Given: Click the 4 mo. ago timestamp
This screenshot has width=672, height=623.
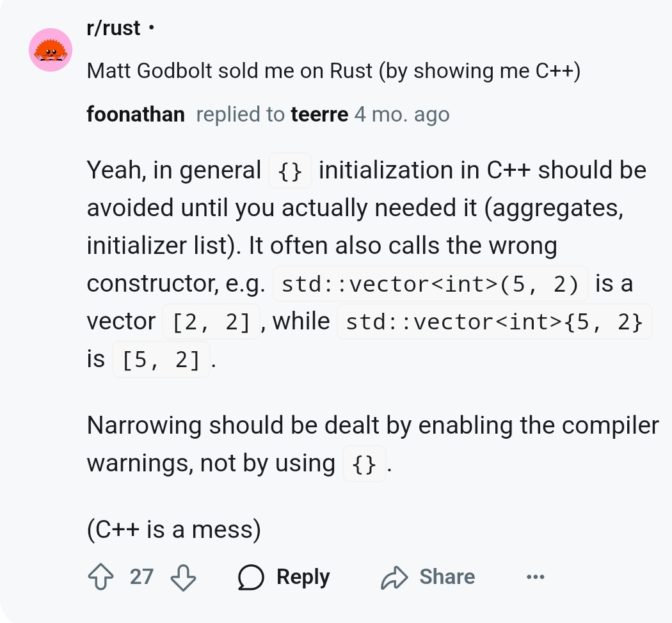Looking at the screenshot, I should [x=402, y=114].
